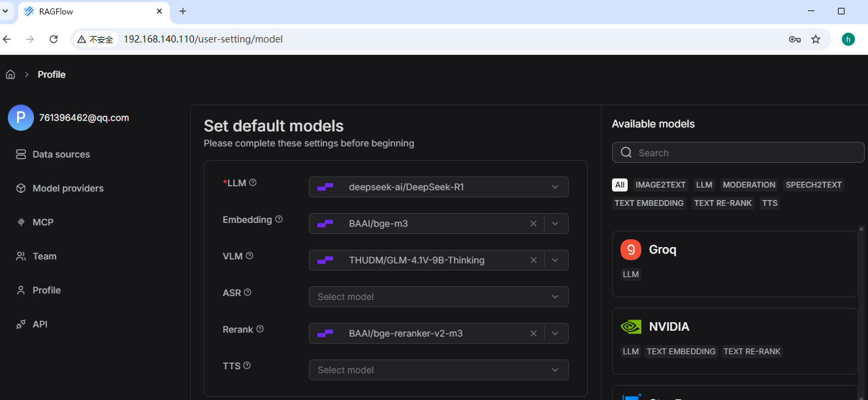
Task: Open the home icon in breadcrumb
Action: (10, 75)
